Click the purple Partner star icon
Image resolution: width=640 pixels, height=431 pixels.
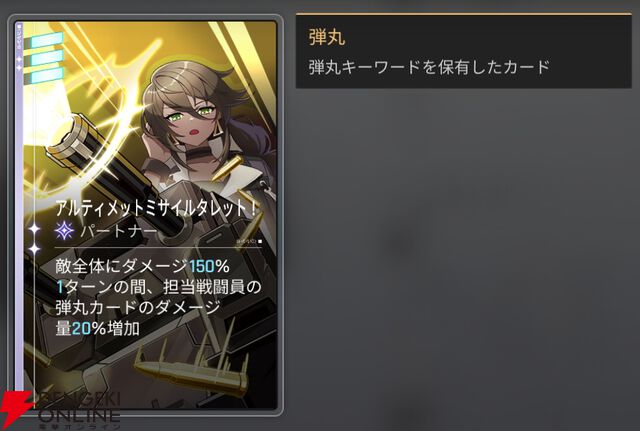tap(64, 231)
